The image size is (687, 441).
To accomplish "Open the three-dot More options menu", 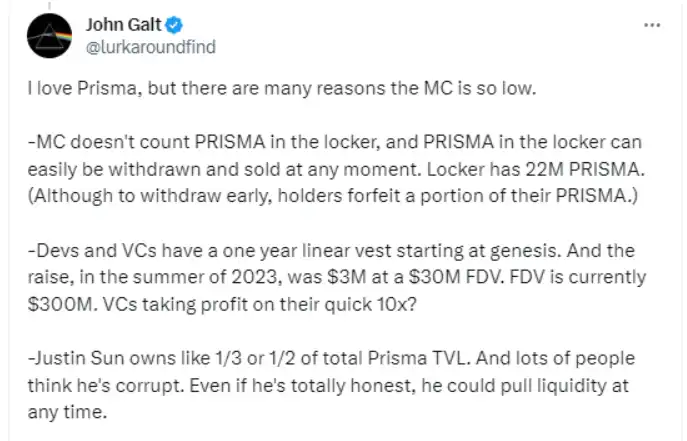I will coord(652,26).
